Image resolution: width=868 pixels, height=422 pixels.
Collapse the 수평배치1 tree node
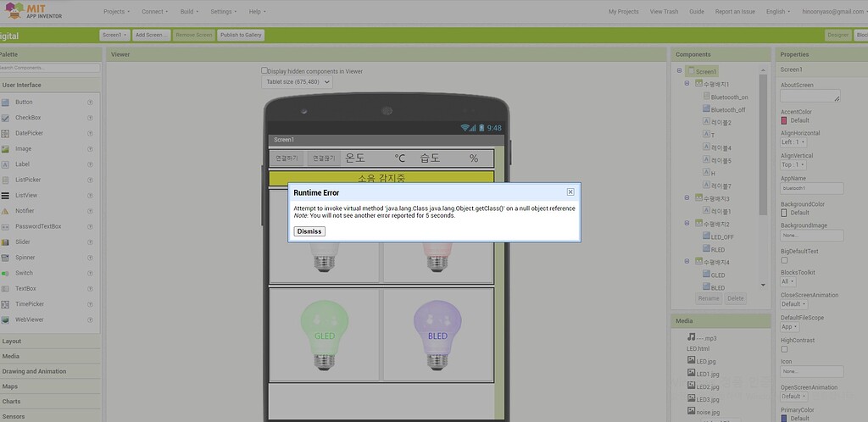click(687, 84)
